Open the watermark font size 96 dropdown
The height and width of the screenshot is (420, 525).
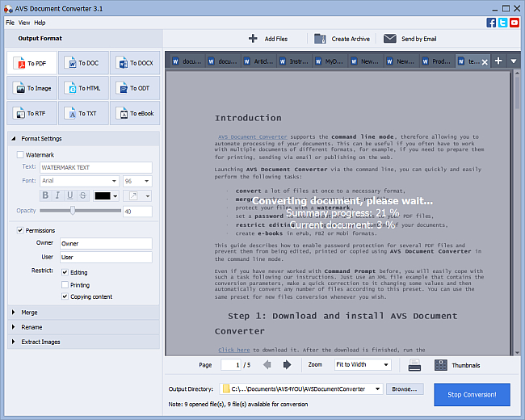coord(137,181)
